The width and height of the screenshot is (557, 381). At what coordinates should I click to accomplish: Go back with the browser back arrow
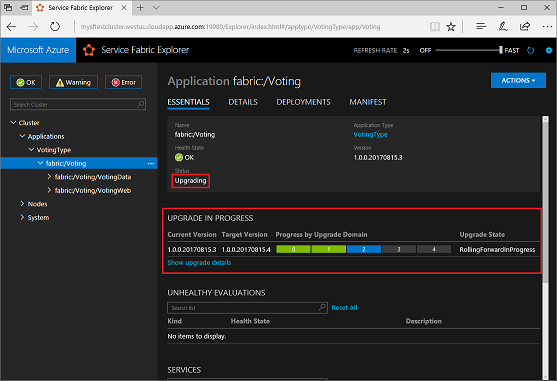(12, 27)
